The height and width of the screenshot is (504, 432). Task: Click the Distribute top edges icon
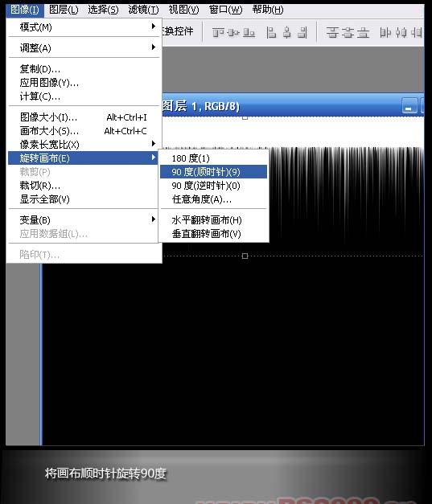pos(332,32)
